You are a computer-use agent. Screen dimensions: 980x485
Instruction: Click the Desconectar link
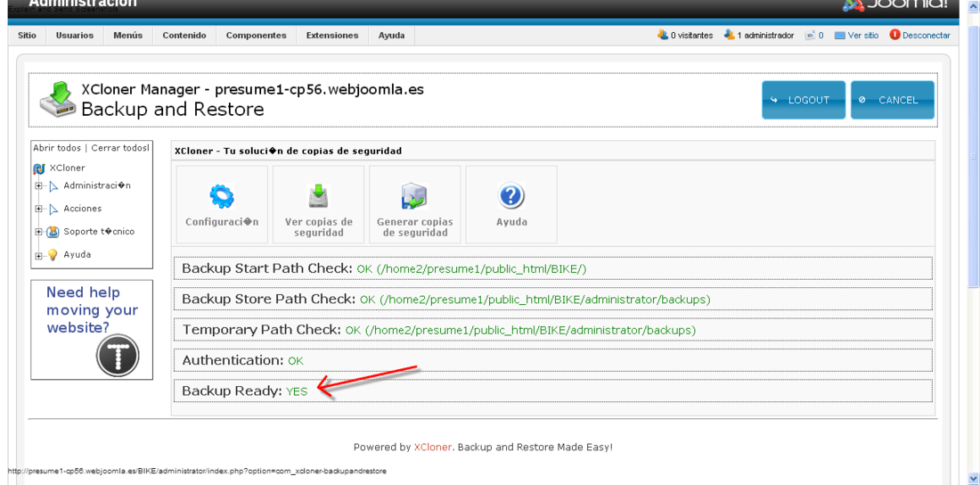coord(927,36)
